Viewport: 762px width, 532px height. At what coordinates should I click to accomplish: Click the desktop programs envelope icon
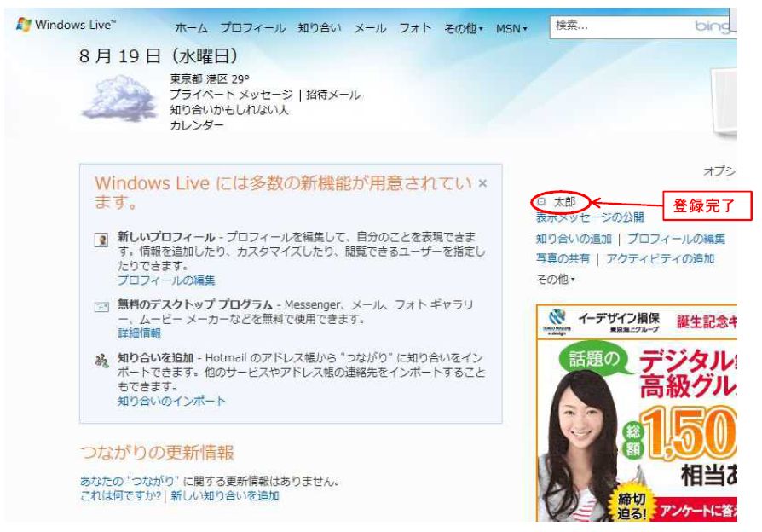(101, 307)
